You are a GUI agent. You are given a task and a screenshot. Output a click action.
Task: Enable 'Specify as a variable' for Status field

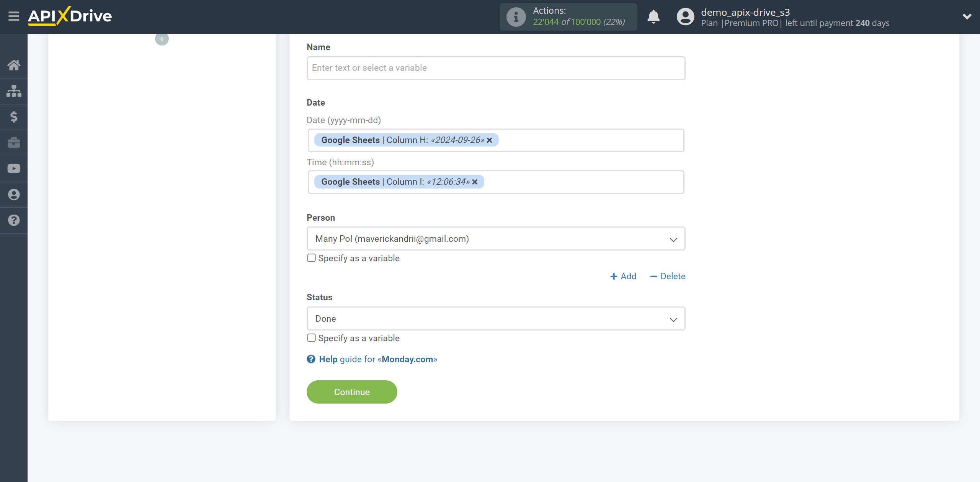point(311,338)
